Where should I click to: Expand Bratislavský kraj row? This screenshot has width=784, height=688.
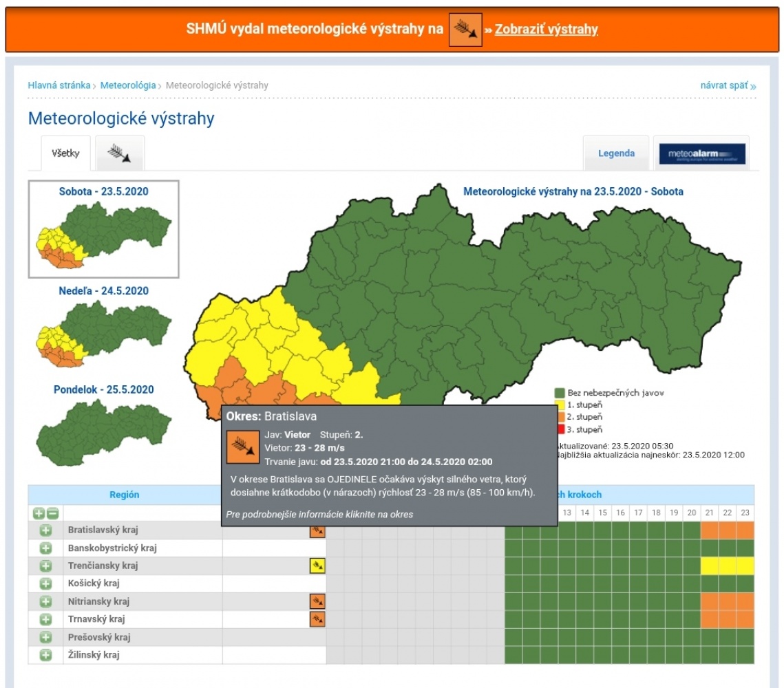46,530
